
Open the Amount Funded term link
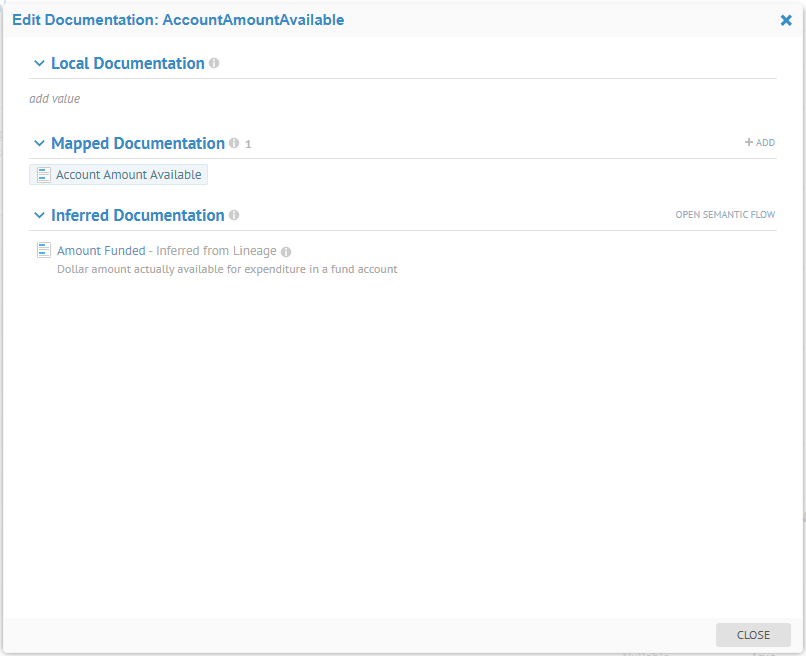coord(101,251)
